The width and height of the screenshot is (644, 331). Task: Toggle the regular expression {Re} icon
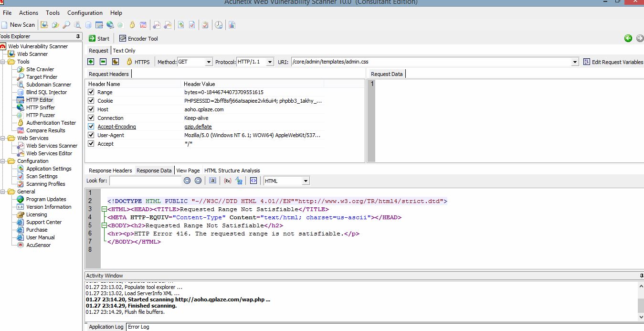[227, 181]
